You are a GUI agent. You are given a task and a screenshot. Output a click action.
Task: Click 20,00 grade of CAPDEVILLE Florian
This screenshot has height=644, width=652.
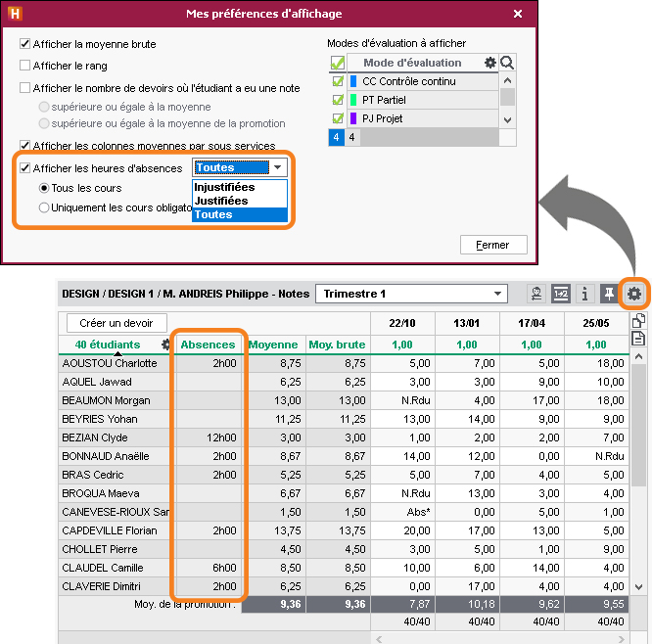tap(402, 530)
